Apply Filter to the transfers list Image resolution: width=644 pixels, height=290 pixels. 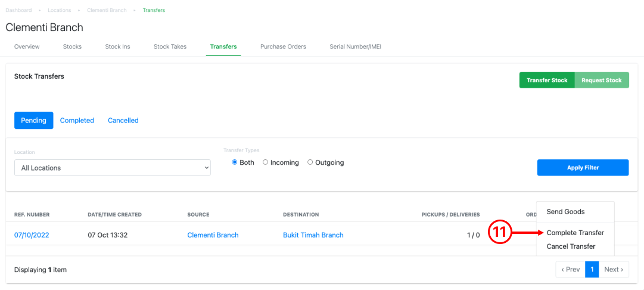pyautogui.click(x=583, y=168)
